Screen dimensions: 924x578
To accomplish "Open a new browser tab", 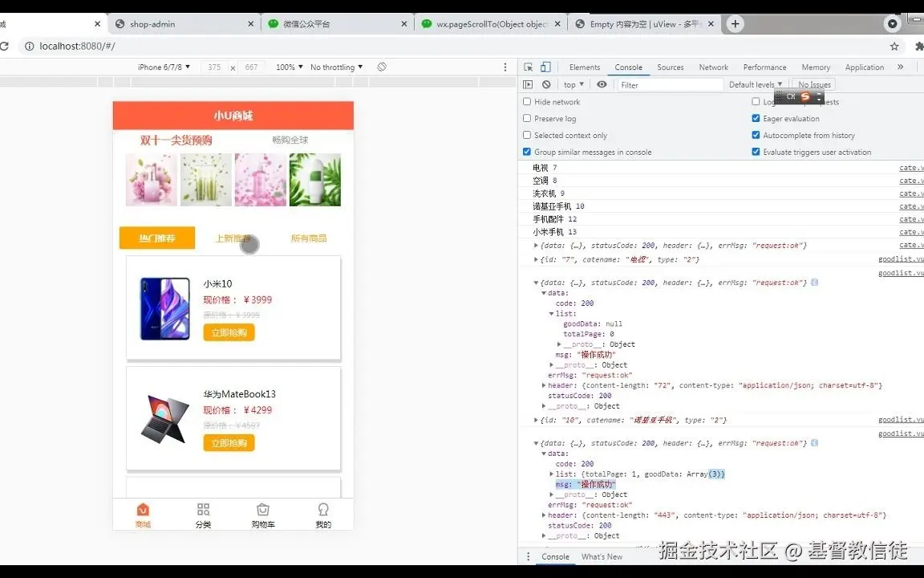I will 735,23.
